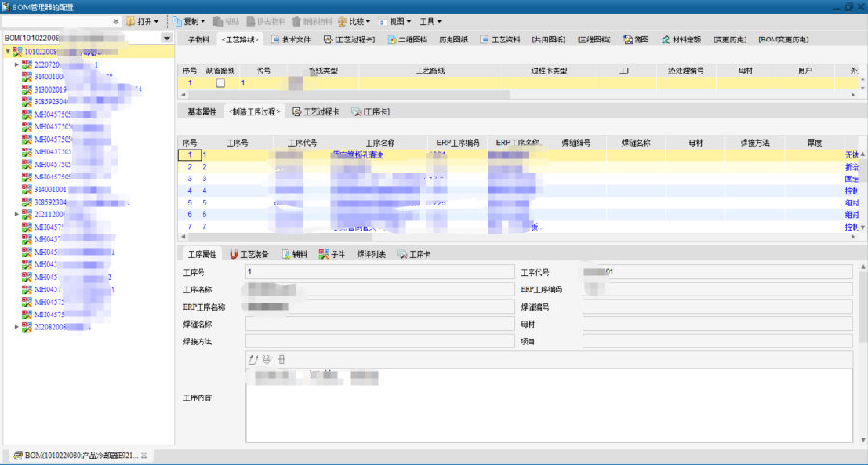Clear the search box with the x icon
Screen dimensions: 868x465
[x=115, y=22]
